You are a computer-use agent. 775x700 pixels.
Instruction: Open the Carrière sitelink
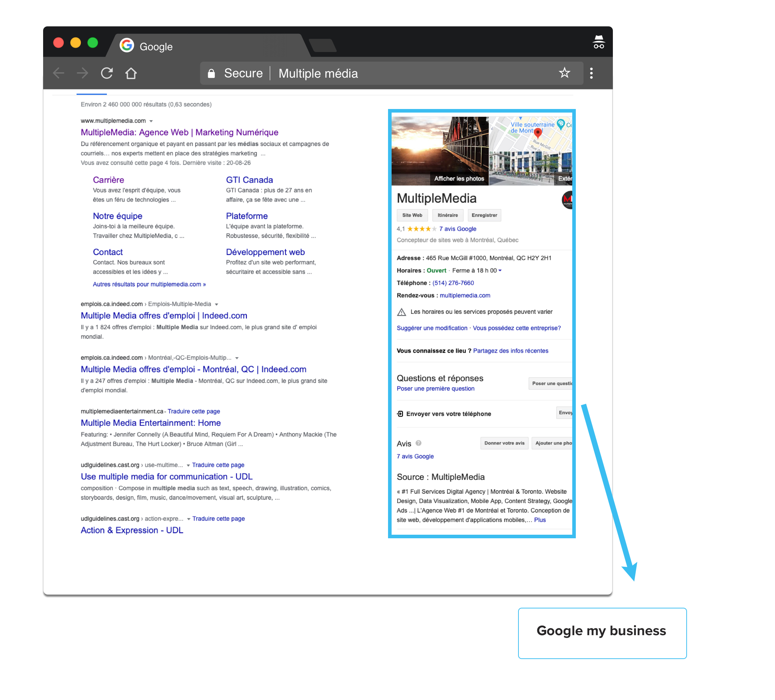click(x=108, y=180)
